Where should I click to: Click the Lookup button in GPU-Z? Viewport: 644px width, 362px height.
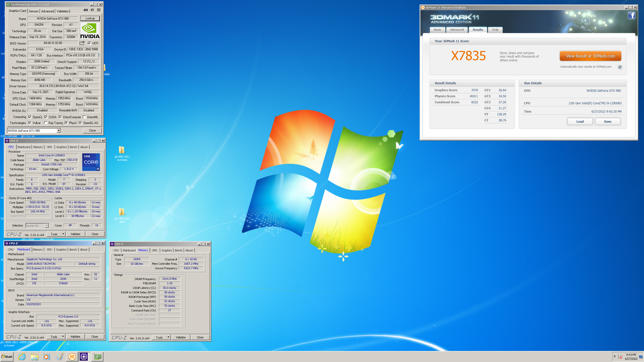coord(90,18)
